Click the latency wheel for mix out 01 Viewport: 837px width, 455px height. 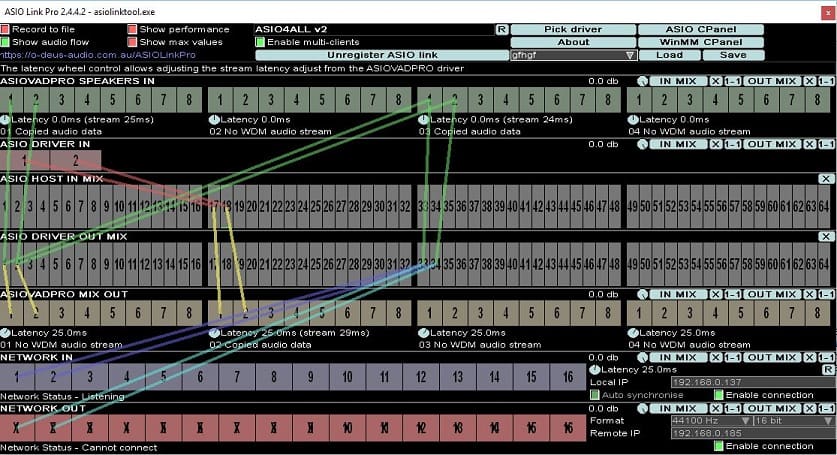5,333
